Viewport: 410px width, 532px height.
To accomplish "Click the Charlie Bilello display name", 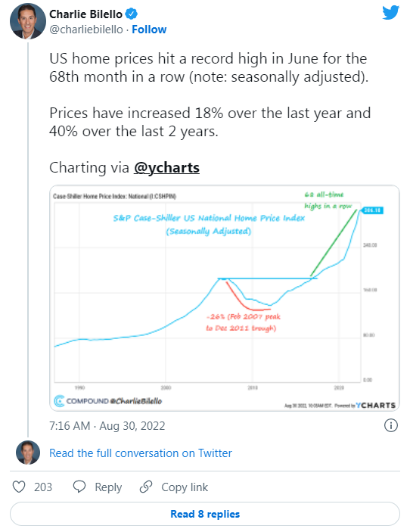I will tap(85, 14).
